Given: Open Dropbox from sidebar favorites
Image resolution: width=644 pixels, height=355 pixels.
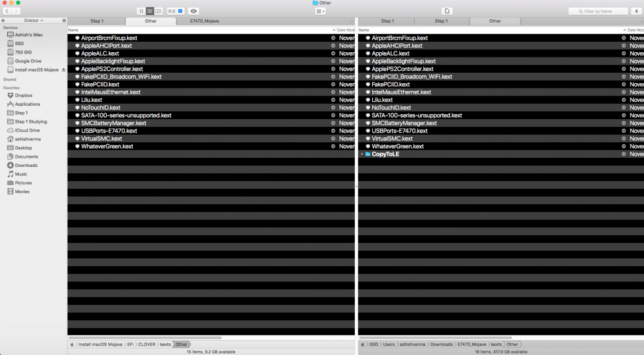Looking at the screenshot, I should coord(23,95).
